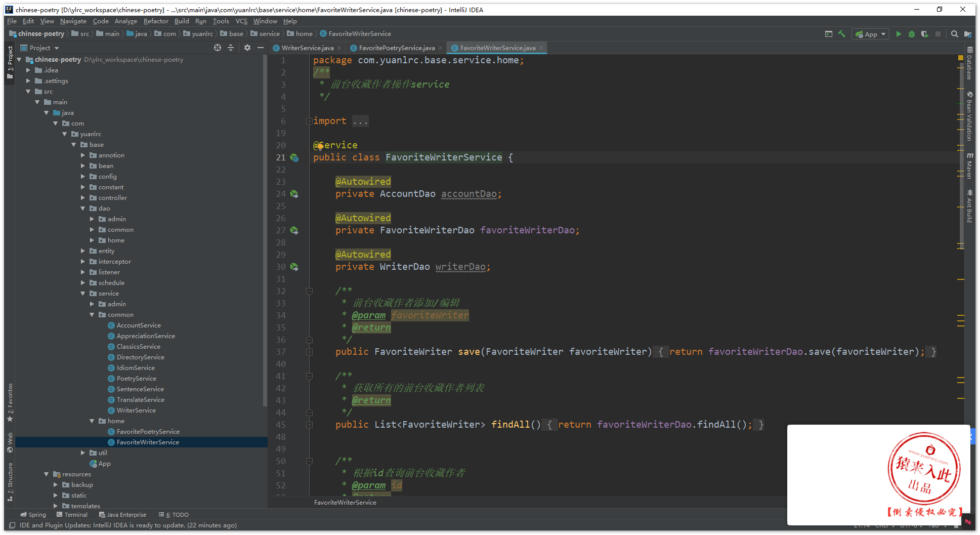Build project using the green hammer icon
This screenshot has width=980, height=535.
coord(842,34)
